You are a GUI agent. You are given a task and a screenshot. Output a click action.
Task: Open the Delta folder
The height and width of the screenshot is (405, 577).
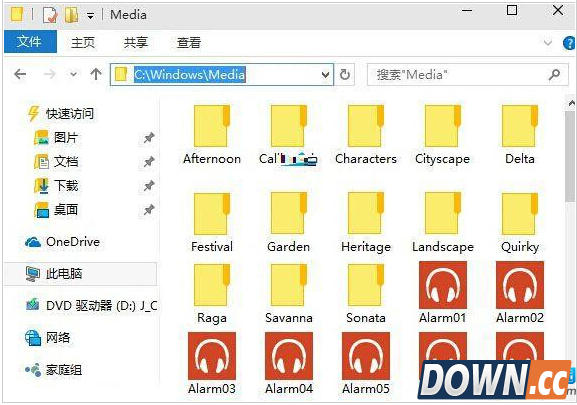tap(520, 135)
